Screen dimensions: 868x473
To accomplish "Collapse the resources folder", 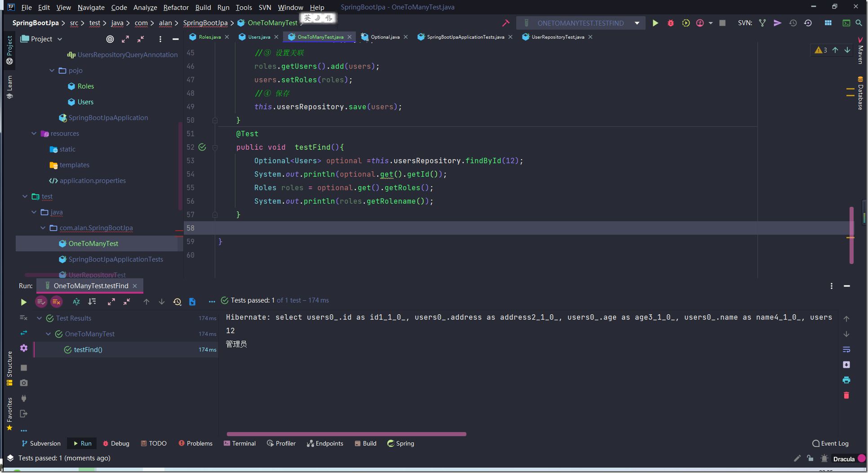I will click(x=34, y=134).
